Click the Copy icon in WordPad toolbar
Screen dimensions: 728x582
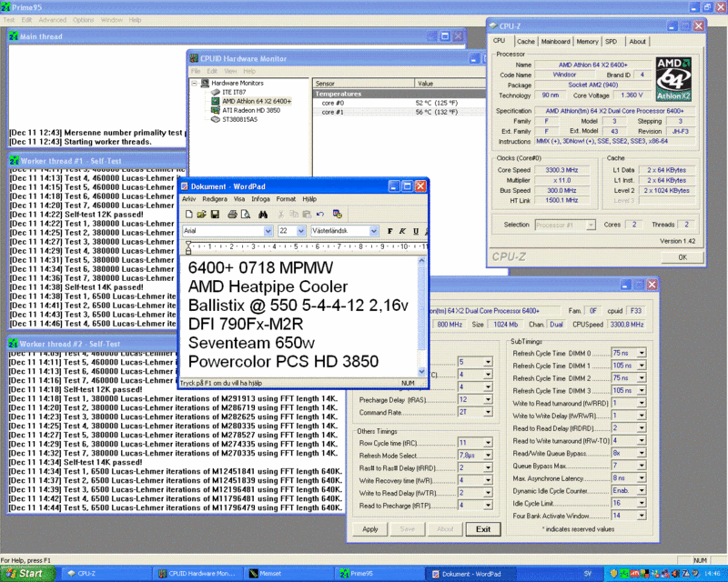point(294,214)
